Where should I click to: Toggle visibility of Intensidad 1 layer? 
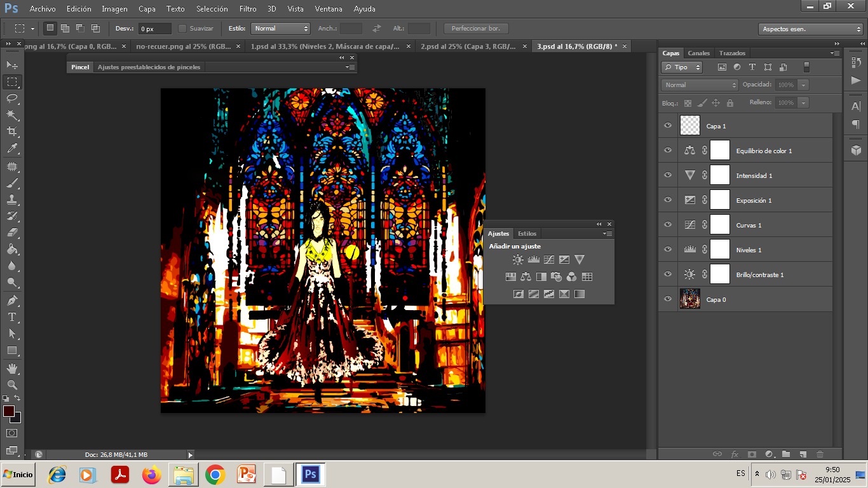tap(668, 175)
